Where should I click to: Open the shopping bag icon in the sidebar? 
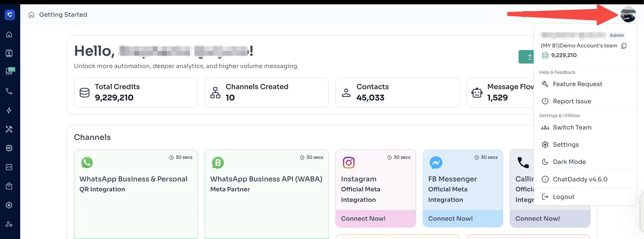coord(9,186)
